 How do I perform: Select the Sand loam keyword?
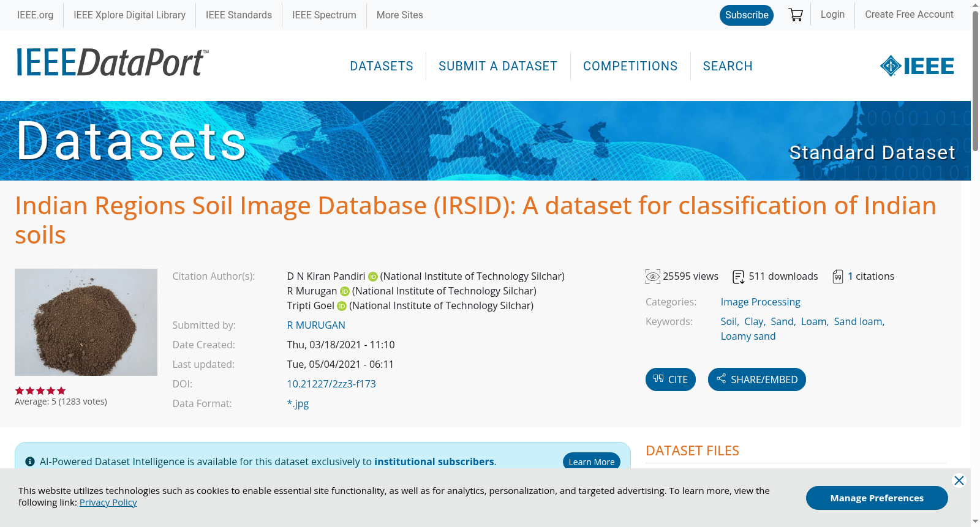pos(858,322)
